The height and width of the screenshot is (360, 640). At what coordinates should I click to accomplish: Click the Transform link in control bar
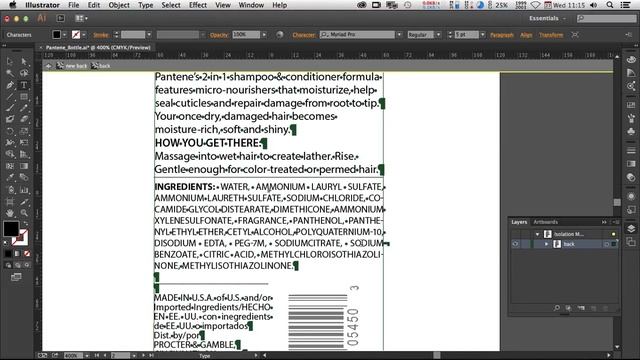551,35
